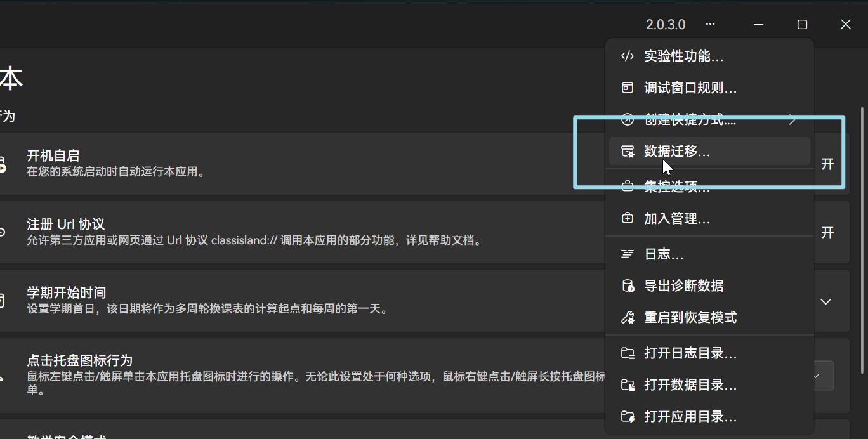Click the 实验性功能 code brackets icon
Screen dimensions: 868x439
pyautogui.click(x=627, y=56)
